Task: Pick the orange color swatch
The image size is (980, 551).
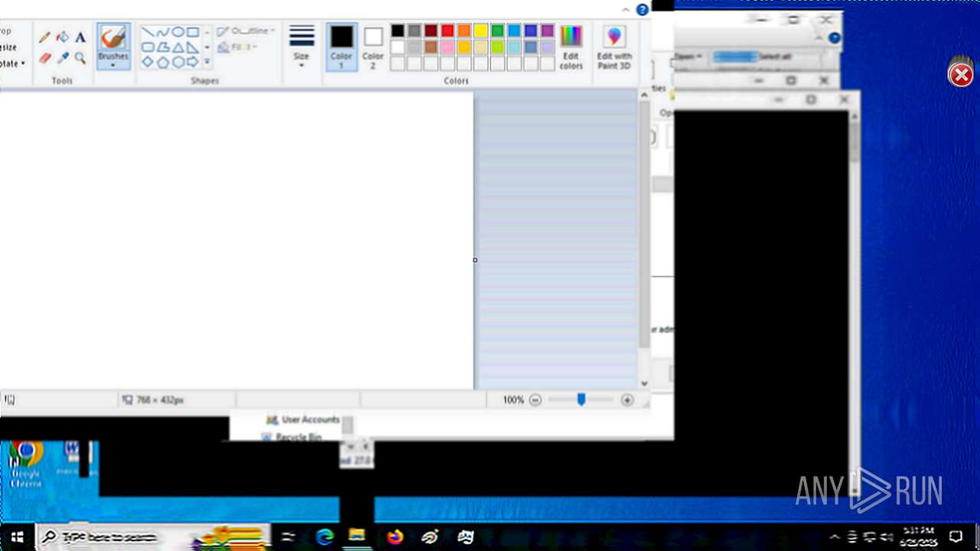Action: pos(464,31)
